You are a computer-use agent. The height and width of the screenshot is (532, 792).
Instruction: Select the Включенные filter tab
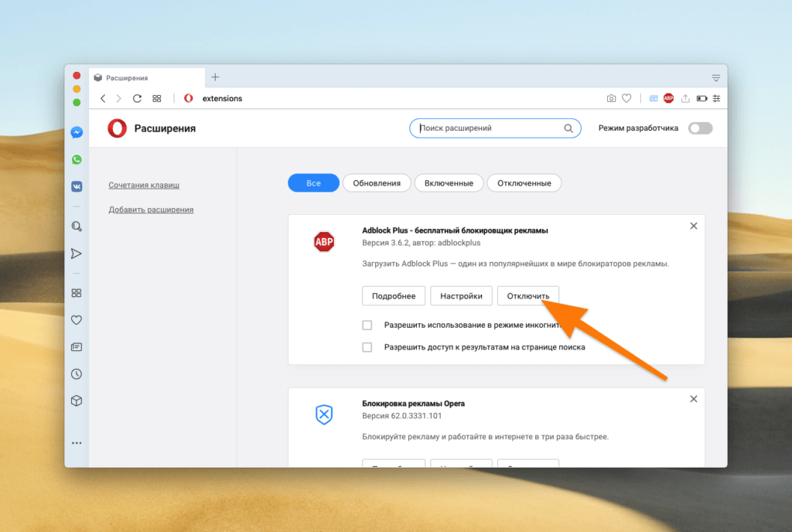coord(449,182)
